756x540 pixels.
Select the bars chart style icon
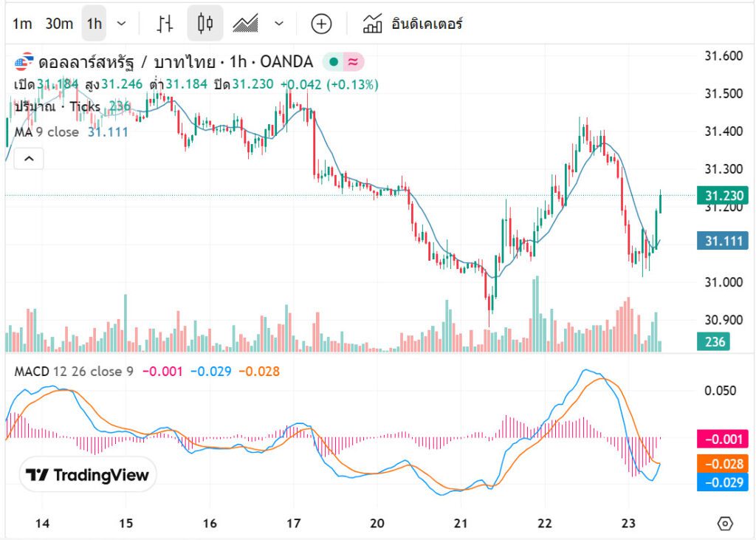165,24
